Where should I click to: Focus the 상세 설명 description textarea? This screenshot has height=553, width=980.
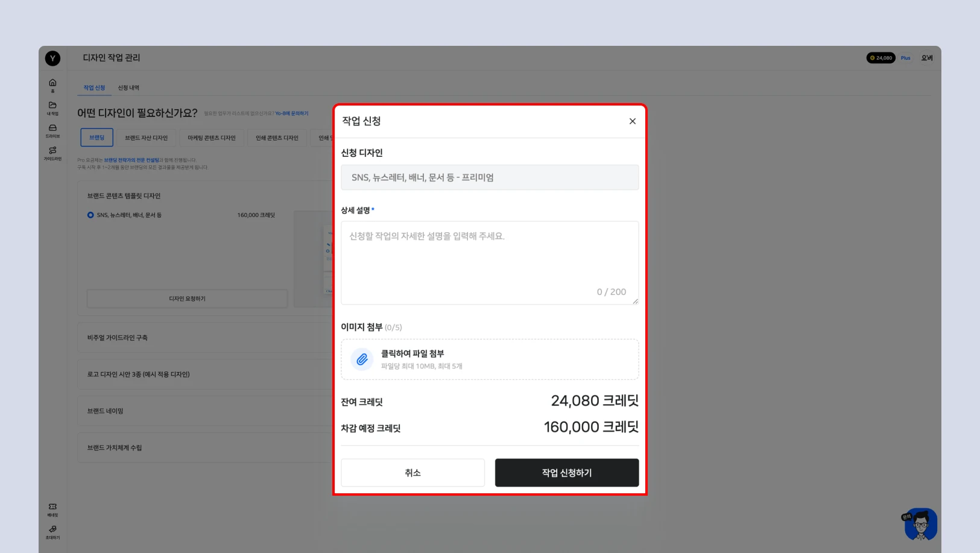tap(490, 263)
